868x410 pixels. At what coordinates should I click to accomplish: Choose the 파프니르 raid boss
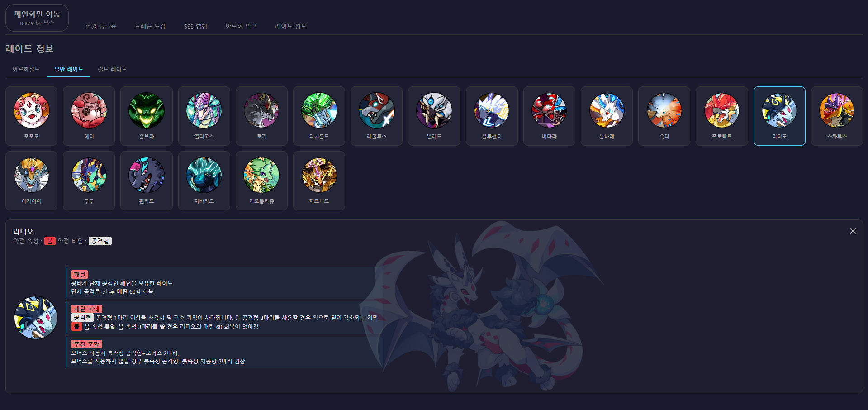[x=319, y=181]
